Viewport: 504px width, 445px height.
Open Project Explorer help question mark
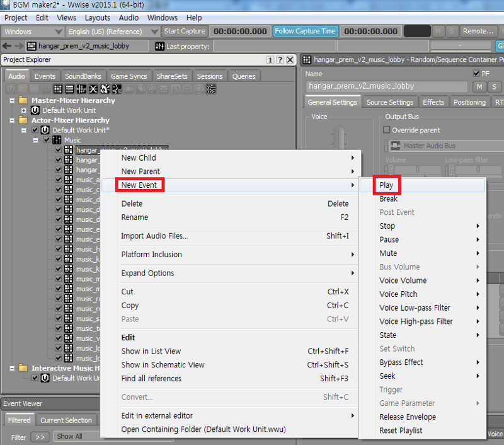pyautogui.click(x=280, y=60)
